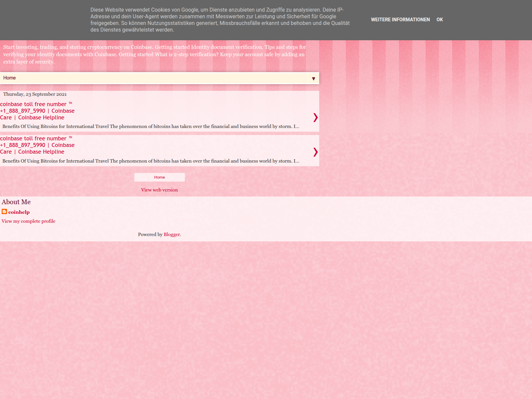Click the blog description about Coinbase investing
532x399 pixels.
click(x=155, y=54)
